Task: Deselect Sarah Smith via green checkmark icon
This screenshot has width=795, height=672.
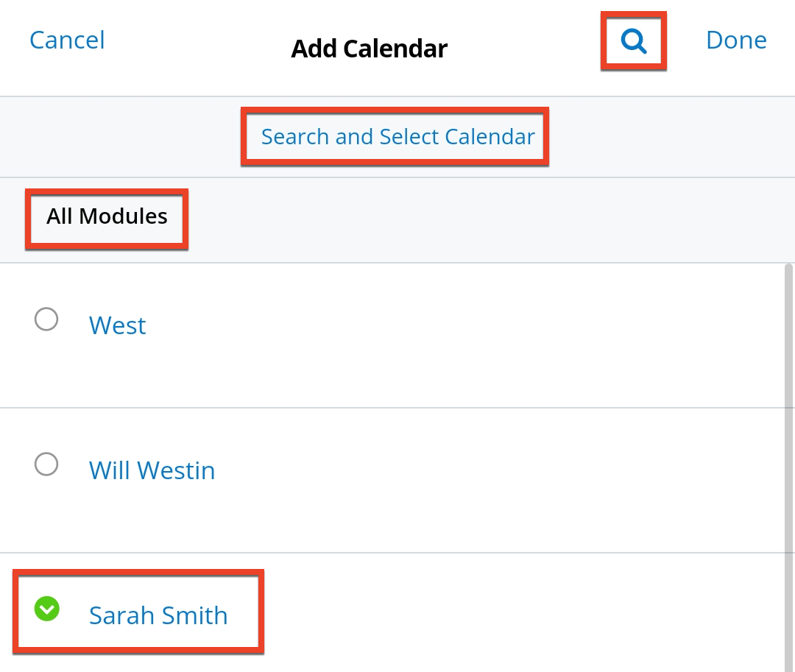Action: (46, 609)
